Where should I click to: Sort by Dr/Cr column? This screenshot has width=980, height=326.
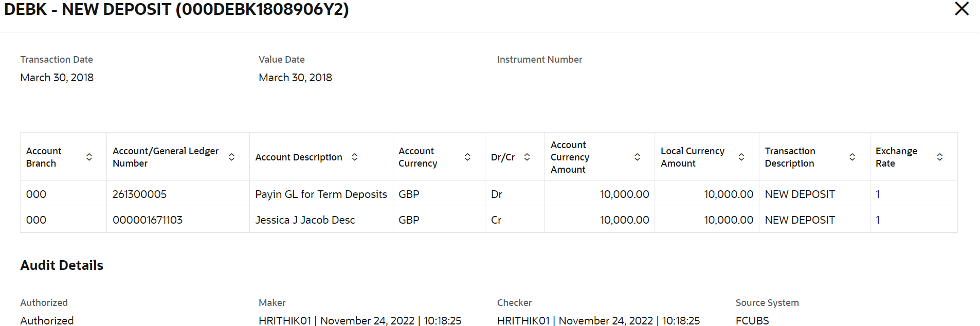(527, 157)
